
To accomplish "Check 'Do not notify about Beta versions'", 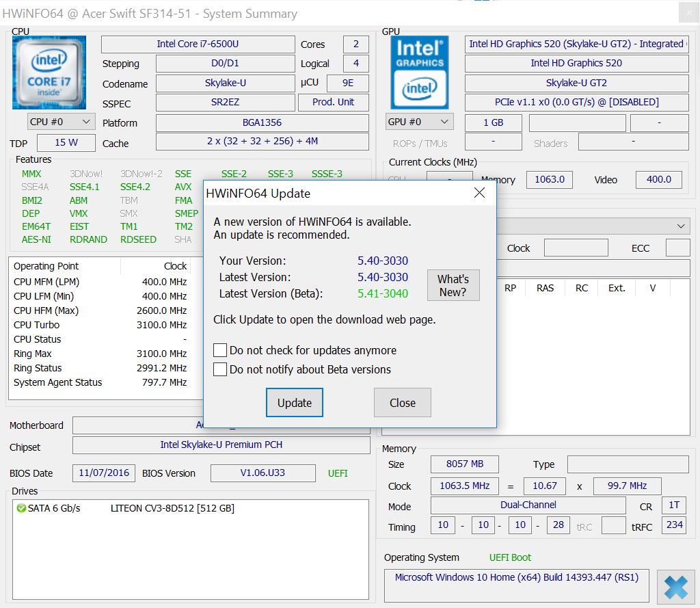I will [220, 369].
